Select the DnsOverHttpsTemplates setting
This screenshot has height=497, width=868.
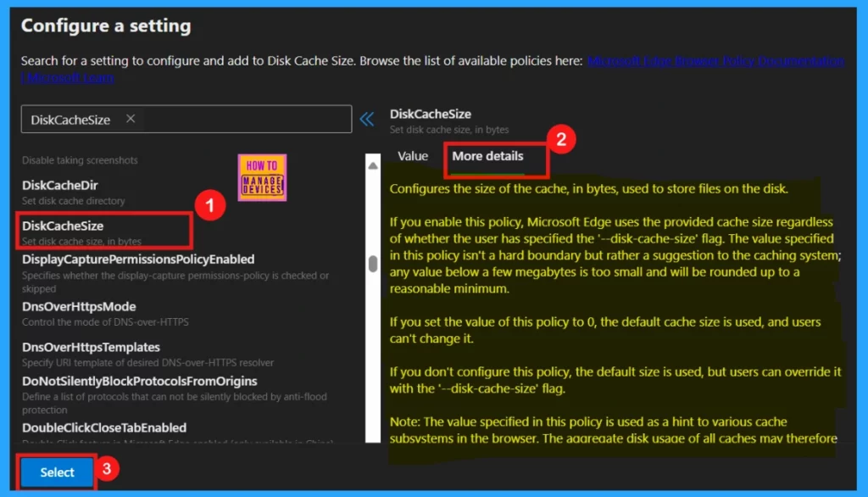coord(91,348)
